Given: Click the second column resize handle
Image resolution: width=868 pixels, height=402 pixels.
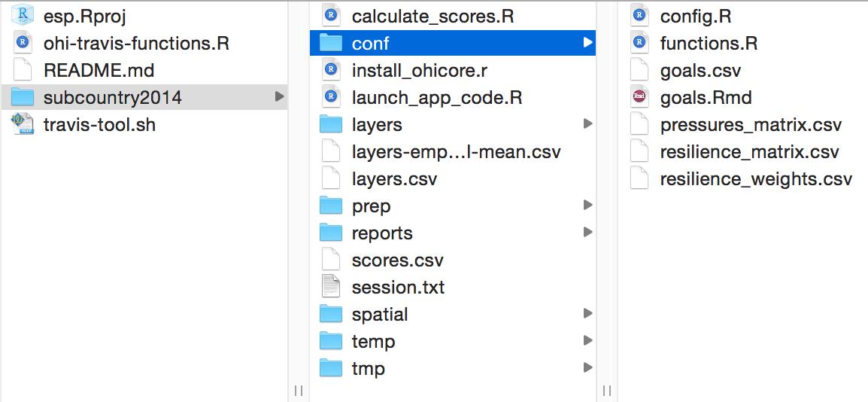Looking at the screenshot, I should click(x=607, y=391).
